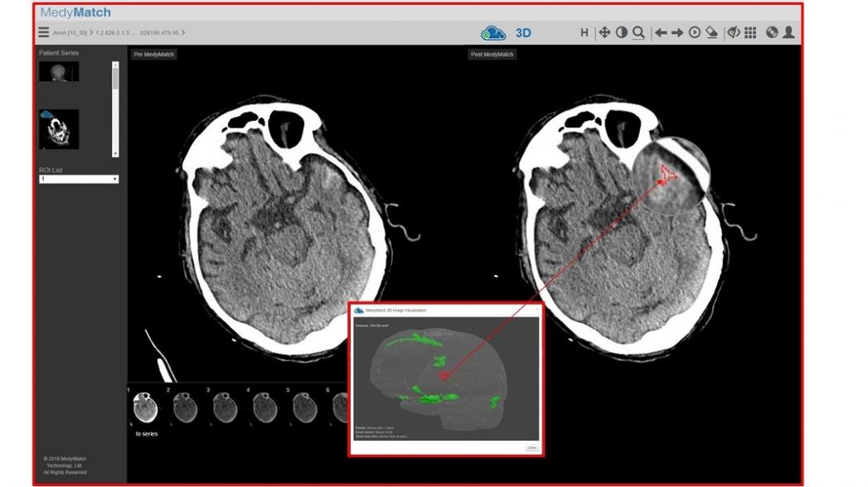Open the hamburger menu
Screen dimensions: 868x487
44,32
